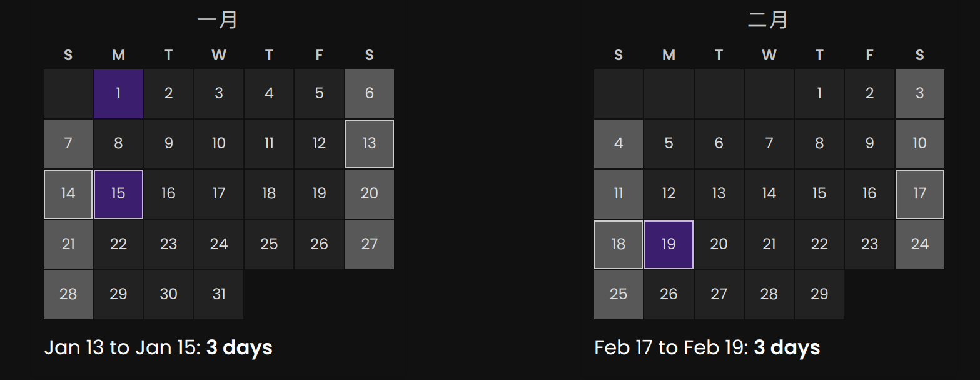Click the Jan 13 to Jan 15 summary
Screen dimensions: 980x380
click(158, 347)
